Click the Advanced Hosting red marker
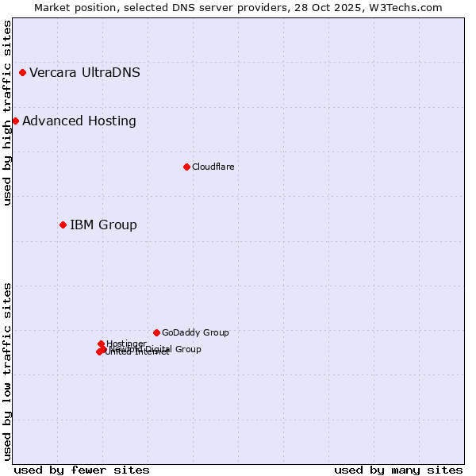Image resolution: width=476 pixels, height=476 pixels. coord(15,121)
